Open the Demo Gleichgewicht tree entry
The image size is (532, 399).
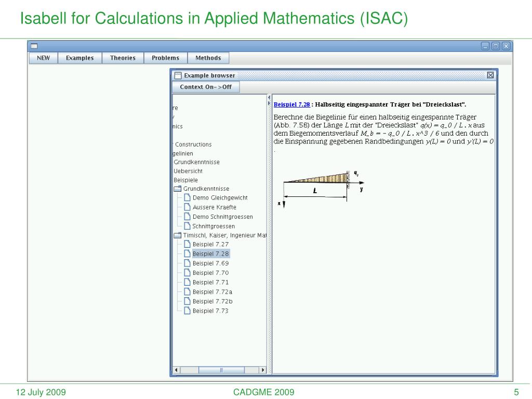point(220,198)
